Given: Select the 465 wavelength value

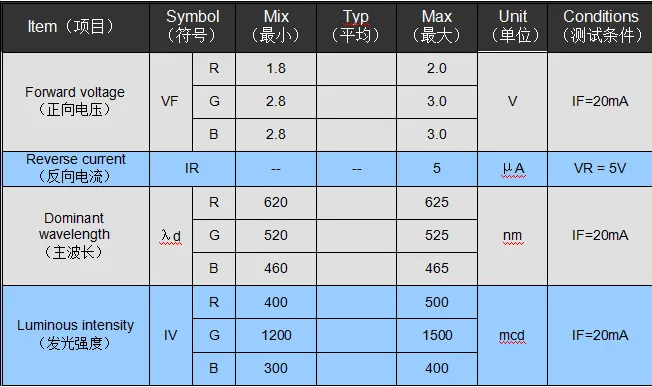Looking at the screenshot, I should [437, 269].
